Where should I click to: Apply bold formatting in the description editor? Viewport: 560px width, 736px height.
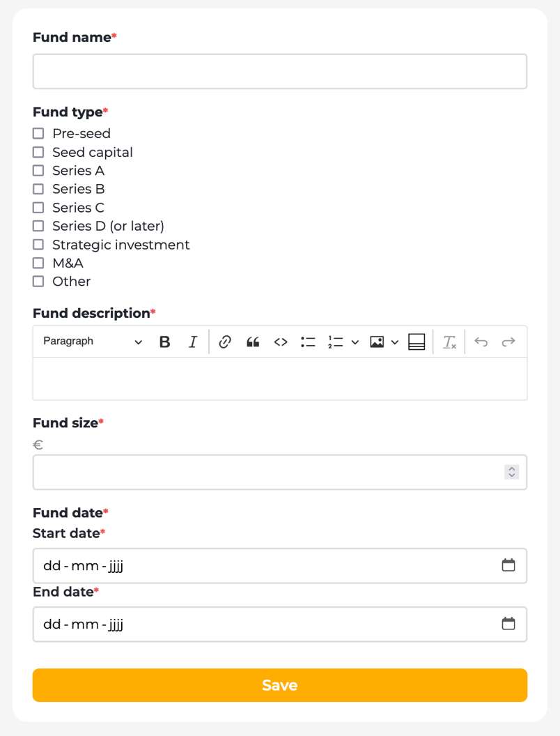click(164, 342)
